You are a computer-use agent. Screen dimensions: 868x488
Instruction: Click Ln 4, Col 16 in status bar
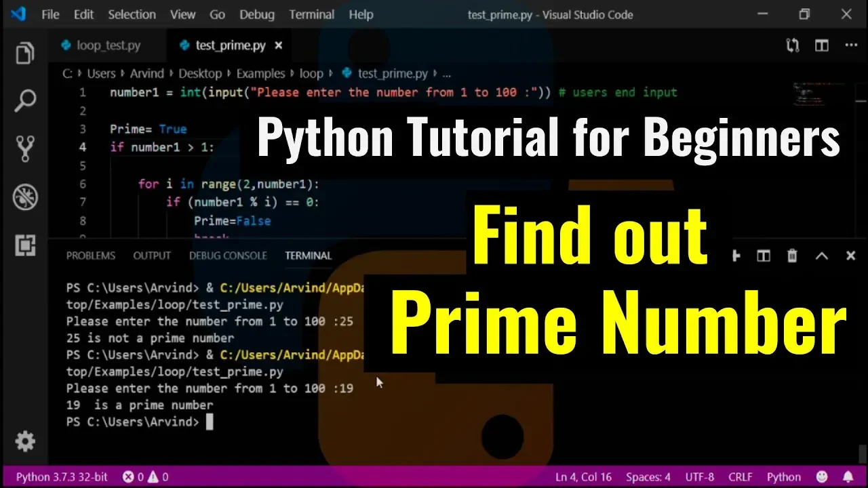coord(583,476)
